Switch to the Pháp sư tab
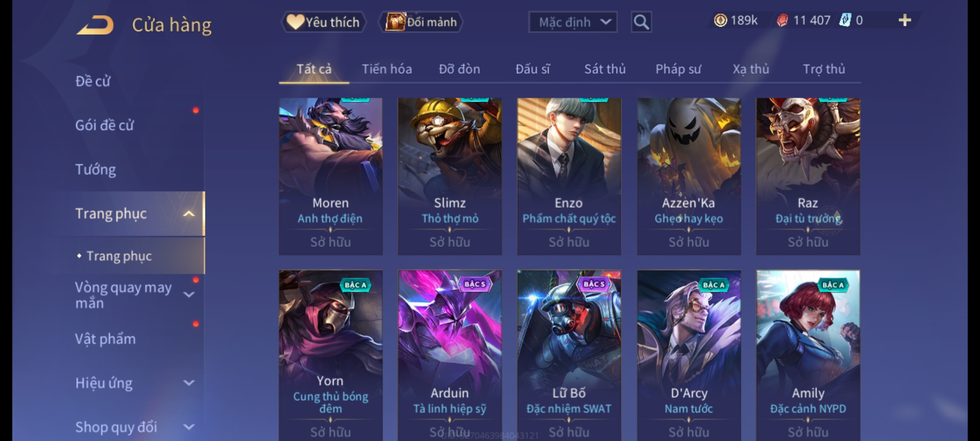 coord(678,69)
